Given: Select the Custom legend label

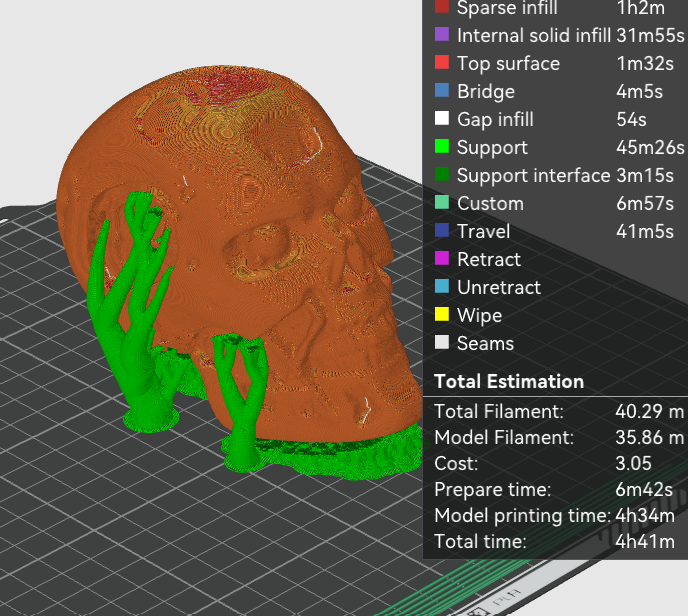Looking at the screenshot, I should (x=491, y=204).
